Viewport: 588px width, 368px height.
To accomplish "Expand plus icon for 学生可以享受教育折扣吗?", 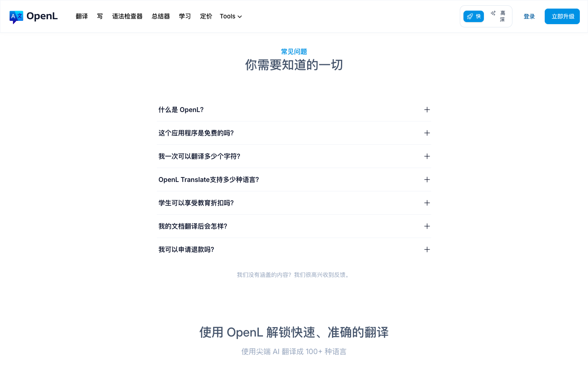I will tap(427, 203).
